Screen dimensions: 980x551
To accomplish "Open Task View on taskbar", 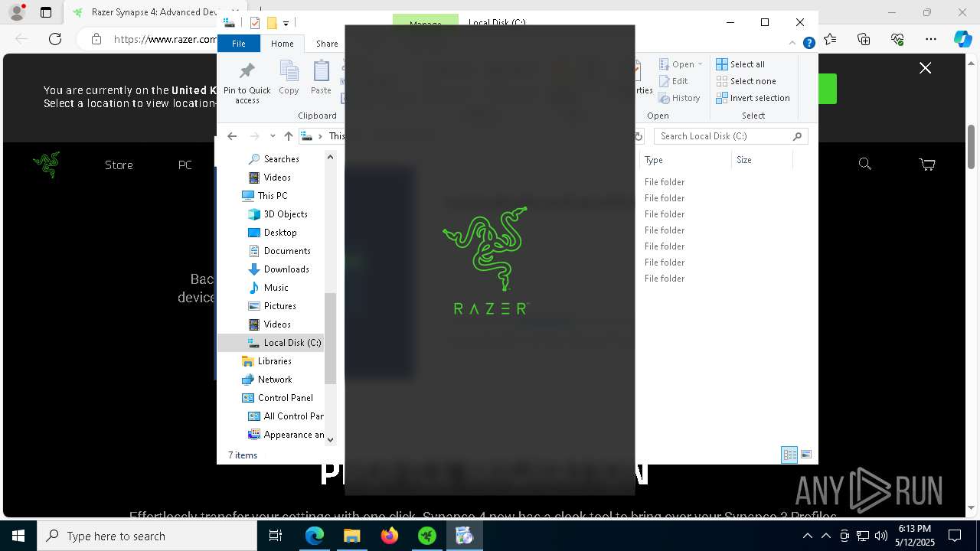I will 276,536.
